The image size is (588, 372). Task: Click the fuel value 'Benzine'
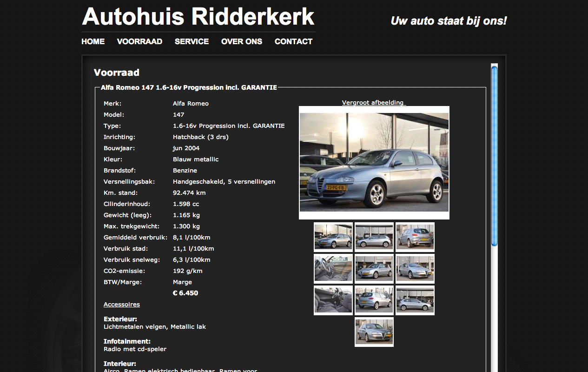point(185,171)
